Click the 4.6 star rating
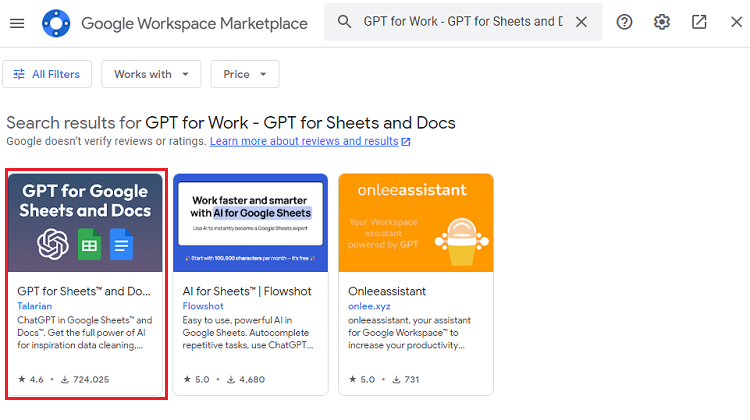Viewport: 750px width, 420px height. pyautogui.click(x=31, y=379)
